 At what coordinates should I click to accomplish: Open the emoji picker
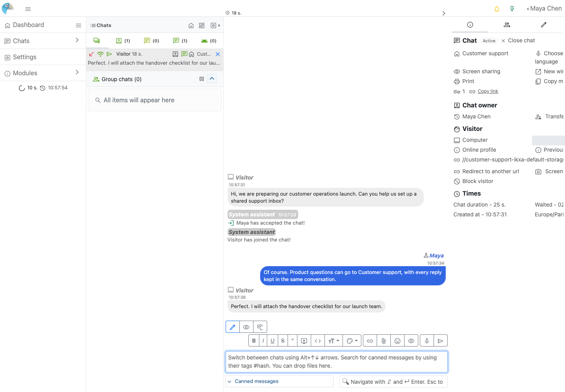point(397,341)
